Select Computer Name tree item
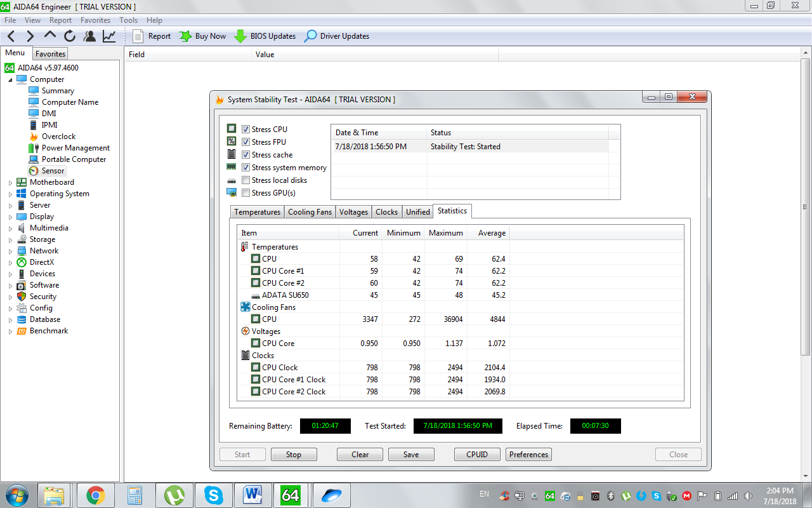Image resolution: width=812 pixels, height=508 pixels. [x=70, y=102]
